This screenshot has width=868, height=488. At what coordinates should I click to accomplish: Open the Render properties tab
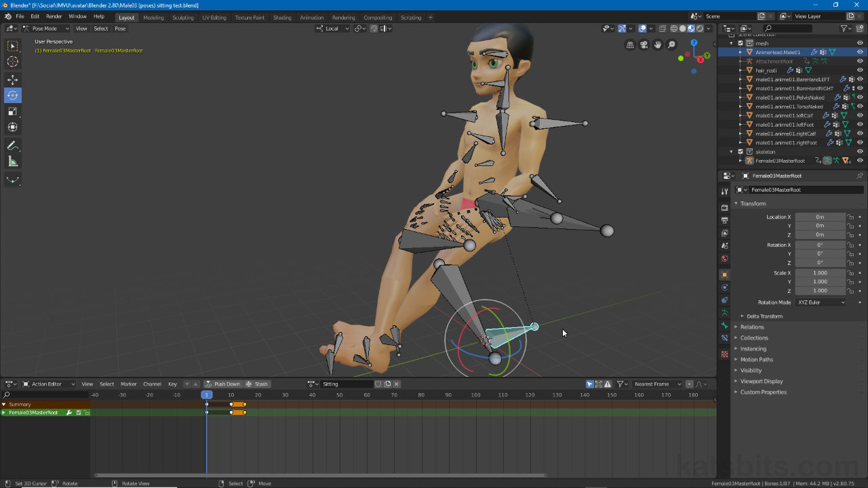724,207
